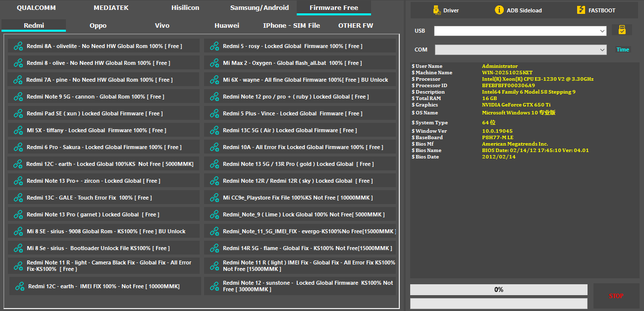Open the Vivo firmware sub-tab
This screenshot has height=311, width=644.
[x=162, y=26]
